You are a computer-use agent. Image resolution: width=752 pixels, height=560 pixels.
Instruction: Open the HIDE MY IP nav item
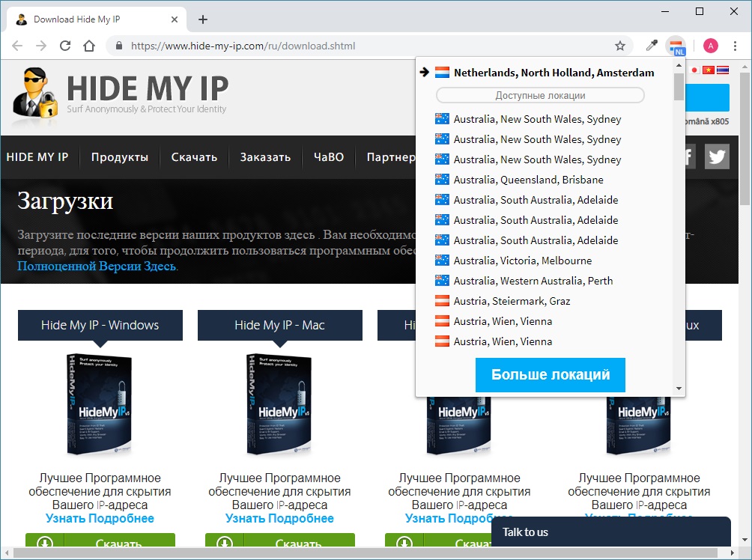click(x=37, y=157)
